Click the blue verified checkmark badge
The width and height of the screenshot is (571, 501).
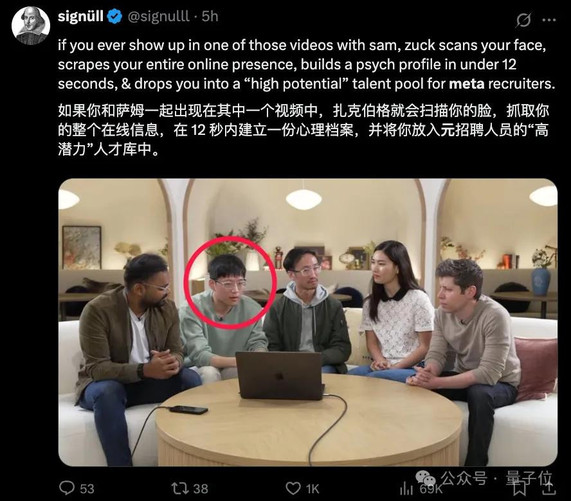point(115,17)
